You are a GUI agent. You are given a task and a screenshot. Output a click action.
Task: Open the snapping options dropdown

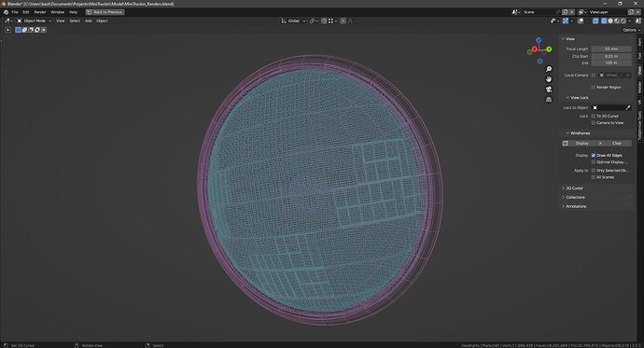tap(332, 21)
